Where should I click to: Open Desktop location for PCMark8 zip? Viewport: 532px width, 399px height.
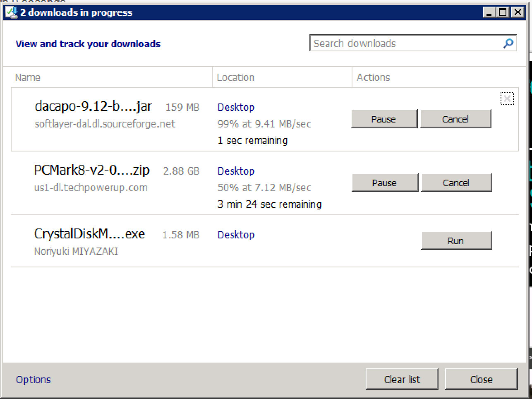[x=236, y=171]
